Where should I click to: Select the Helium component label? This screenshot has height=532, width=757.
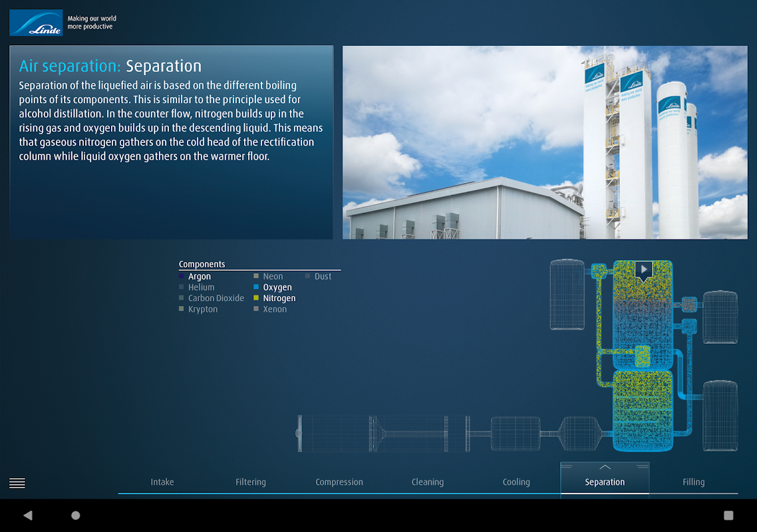(202, 287)
